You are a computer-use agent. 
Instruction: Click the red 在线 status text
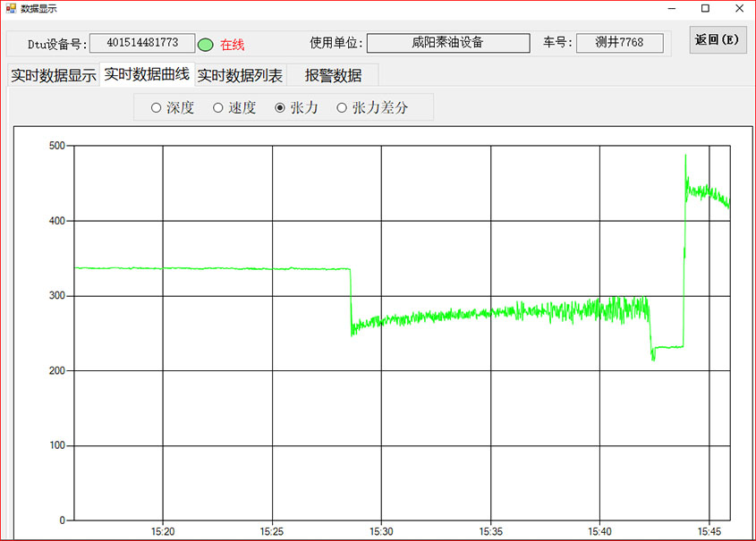(233, 45)
